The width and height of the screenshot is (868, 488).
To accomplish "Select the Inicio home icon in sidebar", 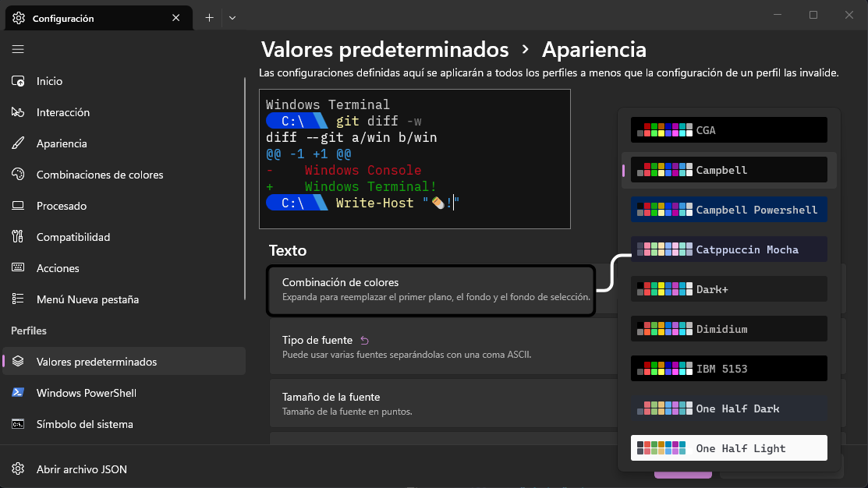I will (x=17, y=80).
